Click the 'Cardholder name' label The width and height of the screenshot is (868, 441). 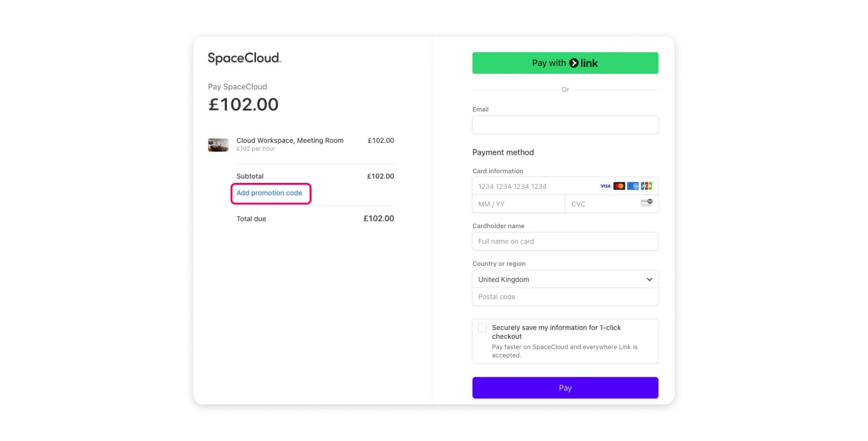point(498,226)
